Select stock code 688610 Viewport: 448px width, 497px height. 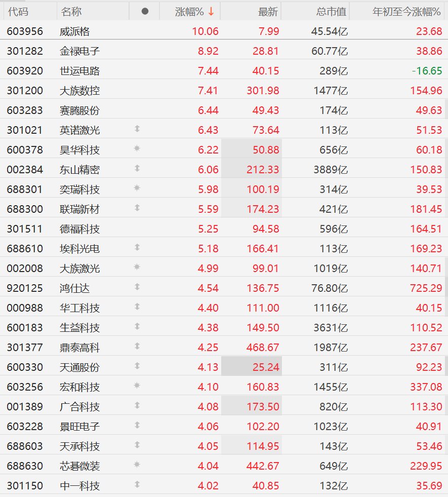pos(25,248)
